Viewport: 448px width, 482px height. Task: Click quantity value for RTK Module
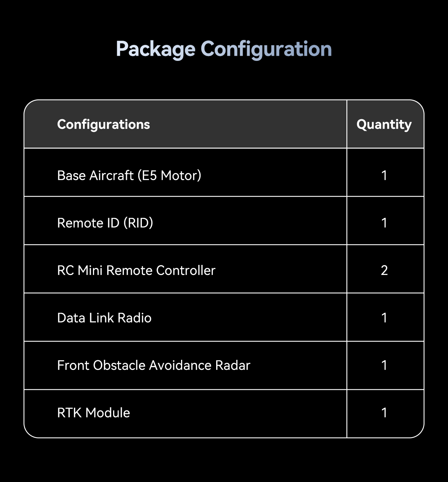[x=384, y=413]
